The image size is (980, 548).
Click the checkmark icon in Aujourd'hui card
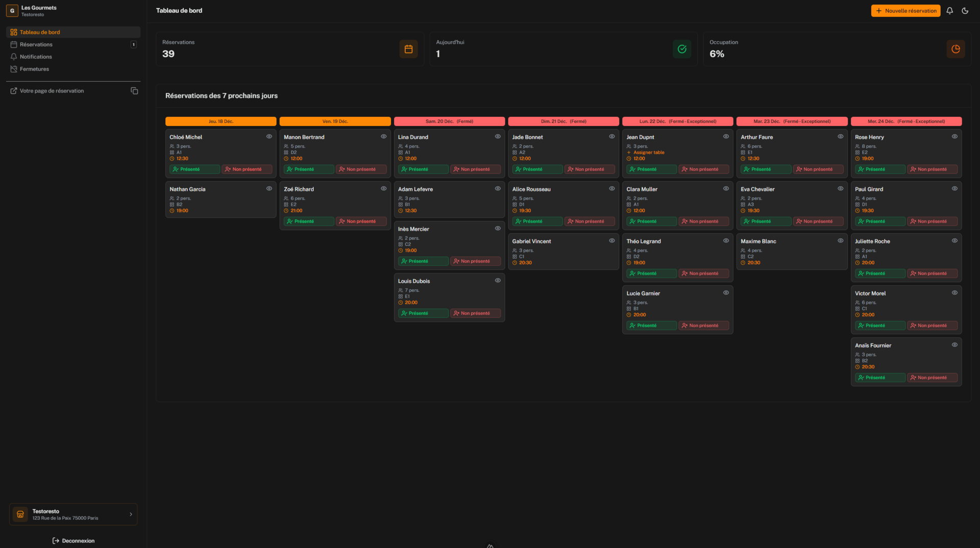tap(681, 49)
